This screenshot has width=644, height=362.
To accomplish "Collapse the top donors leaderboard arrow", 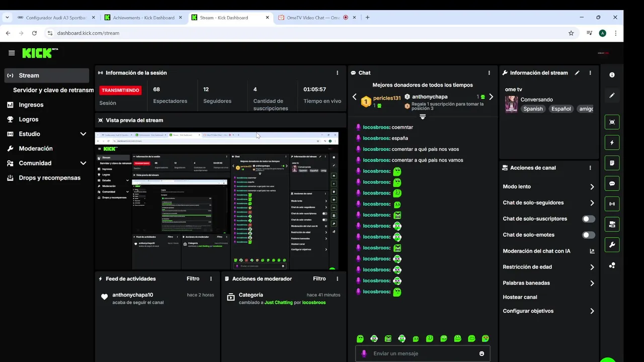I will [423, 117].
